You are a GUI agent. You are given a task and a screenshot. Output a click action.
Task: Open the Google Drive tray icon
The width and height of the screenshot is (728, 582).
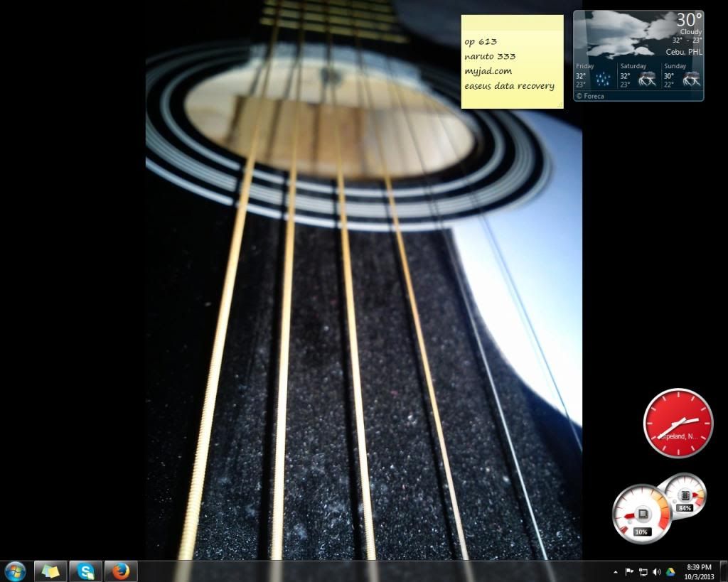(x=670, y=571)
